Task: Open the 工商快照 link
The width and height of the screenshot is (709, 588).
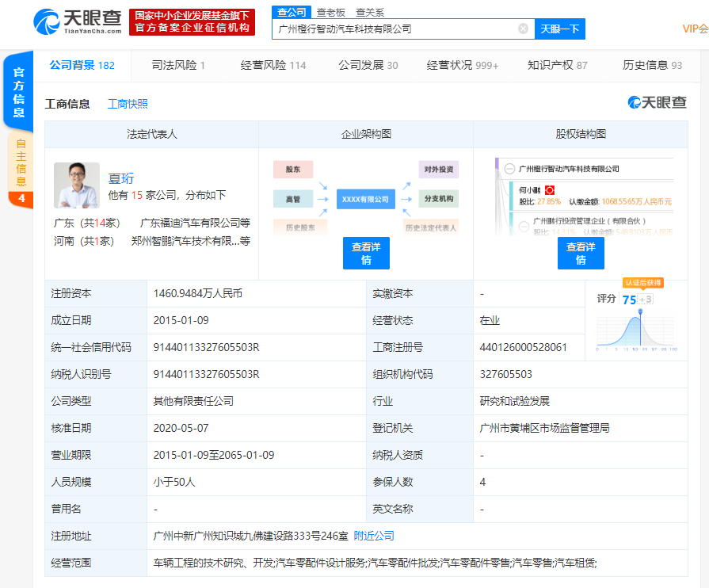Action: [128, 104]
